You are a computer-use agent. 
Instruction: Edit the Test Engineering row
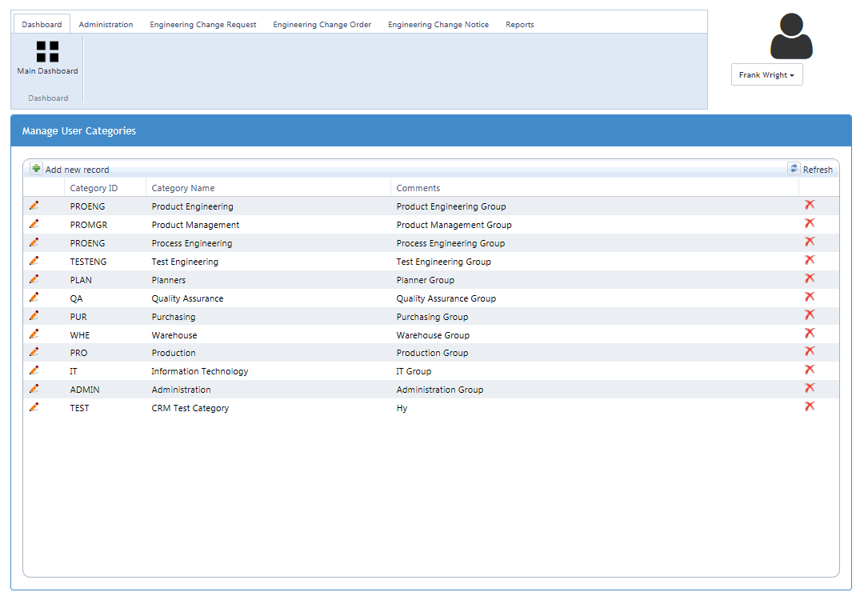34,260
